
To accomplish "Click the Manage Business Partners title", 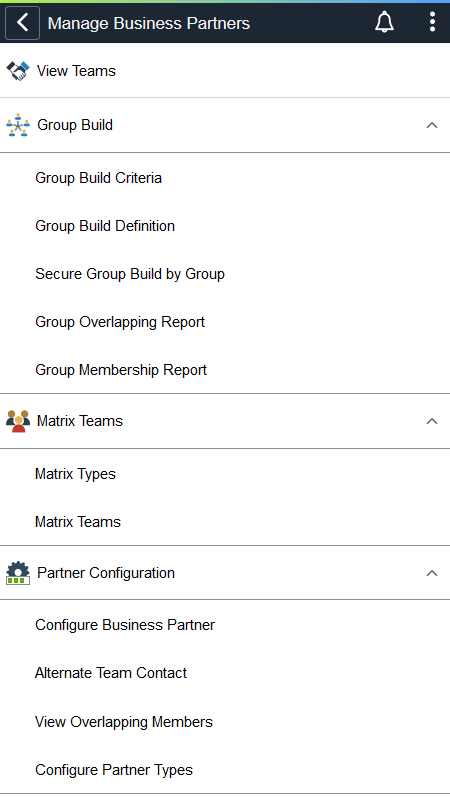I will 148,23.
